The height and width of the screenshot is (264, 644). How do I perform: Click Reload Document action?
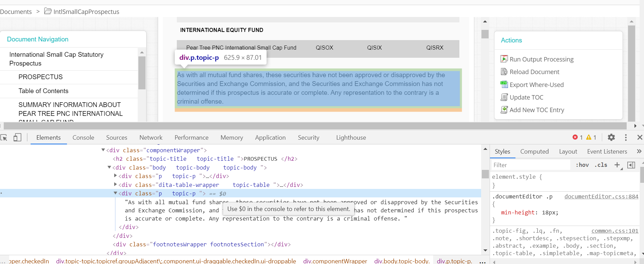[535, 72]
